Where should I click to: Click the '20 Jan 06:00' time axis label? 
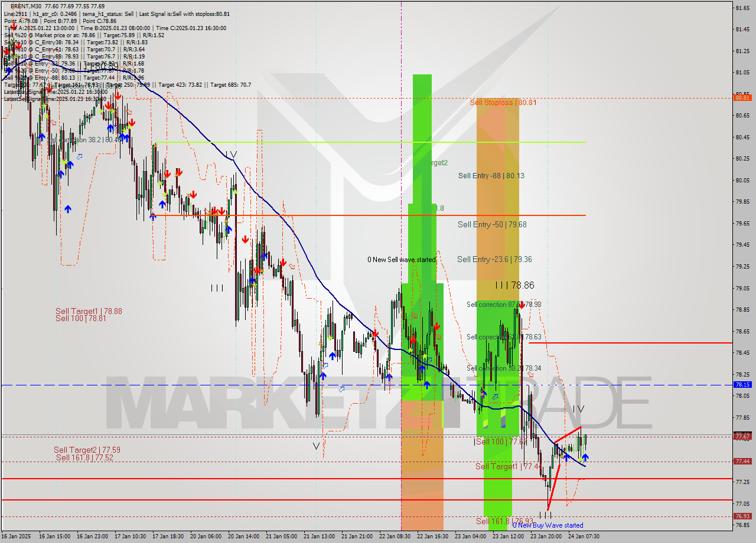(206, 537)
